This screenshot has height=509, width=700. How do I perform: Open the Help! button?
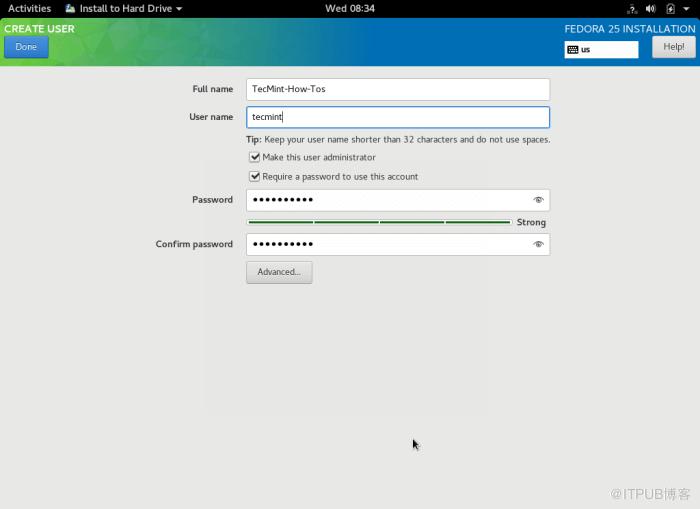pos(674,47)
